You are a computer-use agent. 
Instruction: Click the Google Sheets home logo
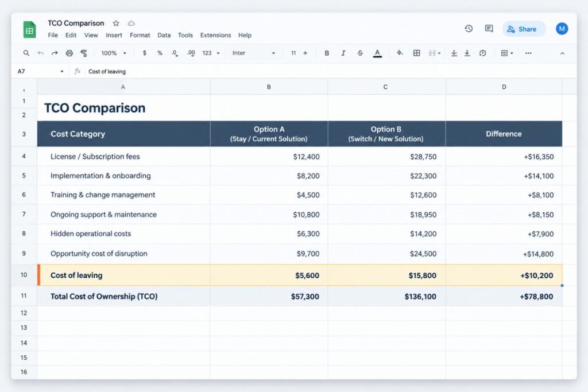pos(30,29)
